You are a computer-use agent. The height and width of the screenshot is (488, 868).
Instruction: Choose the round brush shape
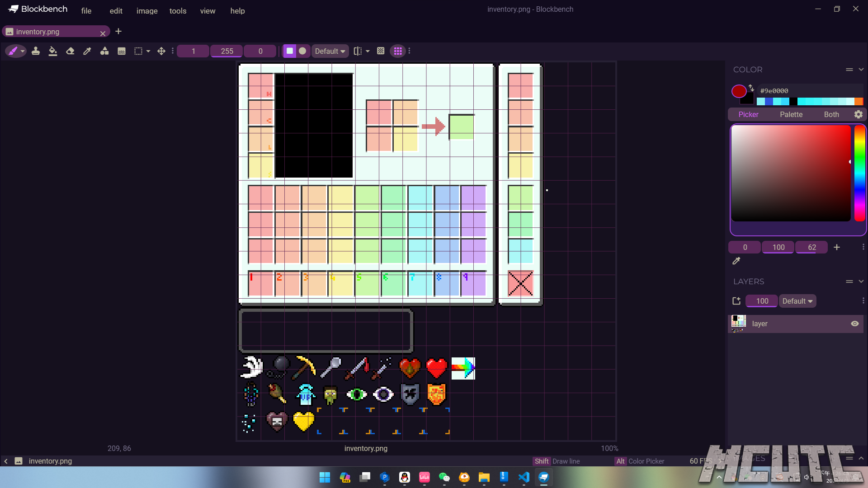point(302,51)
